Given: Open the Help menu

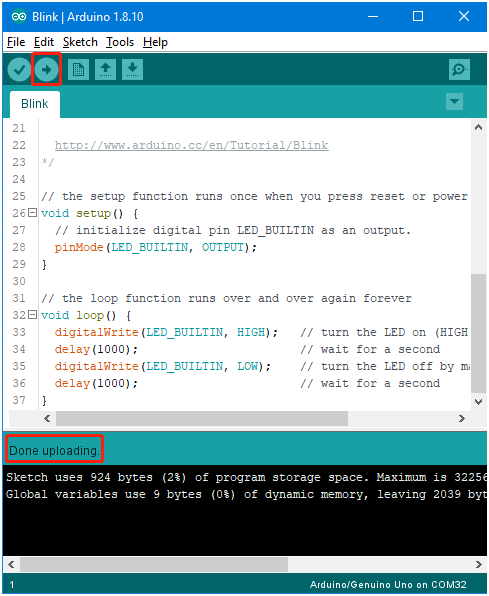Looking at the screenshot, I should tap(155, 42).
